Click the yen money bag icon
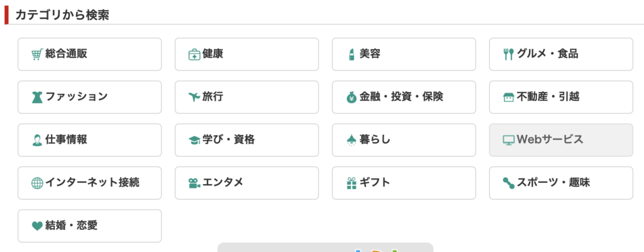The height and width of the screenshot is (252, 644). 352,98
